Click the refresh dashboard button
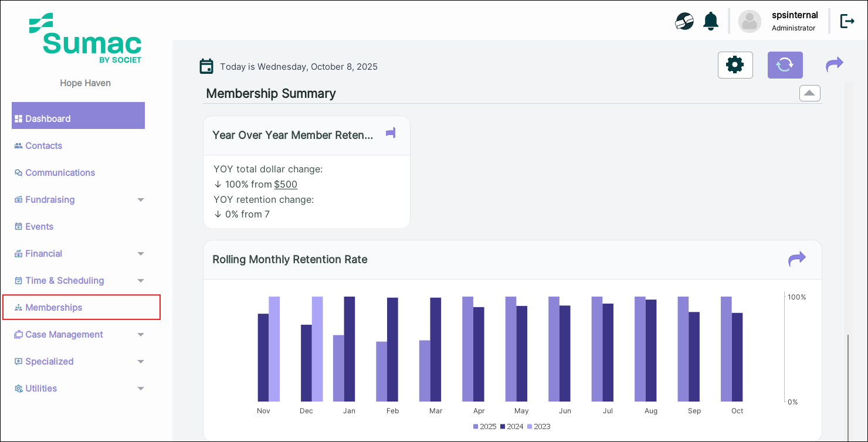This screenshot has height=442, width=868. 785,65
